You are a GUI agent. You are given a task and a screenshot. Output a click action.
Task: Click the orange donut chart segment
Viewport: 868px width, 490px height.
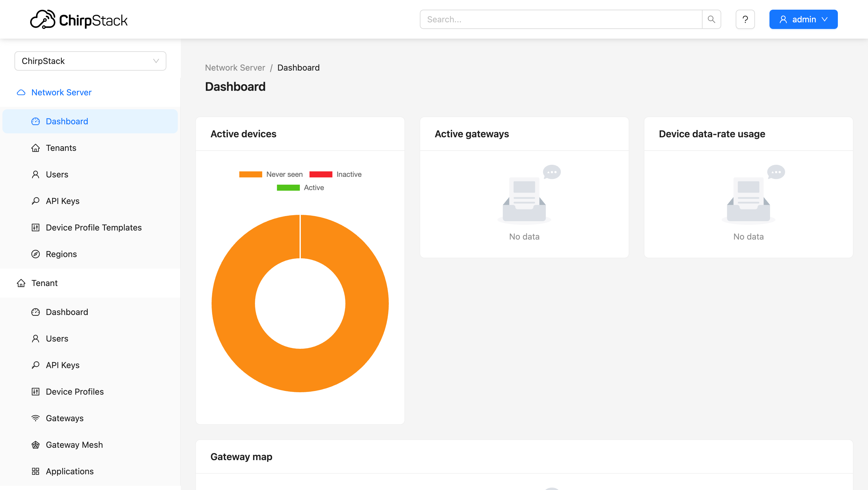click(367, 304)
